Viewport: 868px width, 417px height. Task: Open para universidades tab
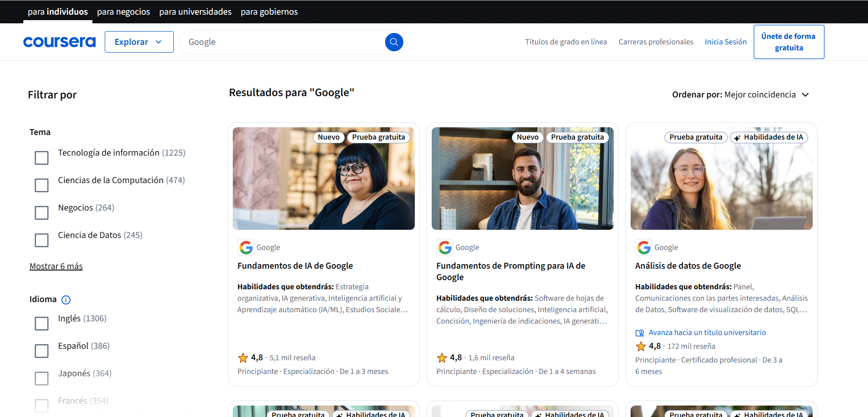[x=195, y=12]
